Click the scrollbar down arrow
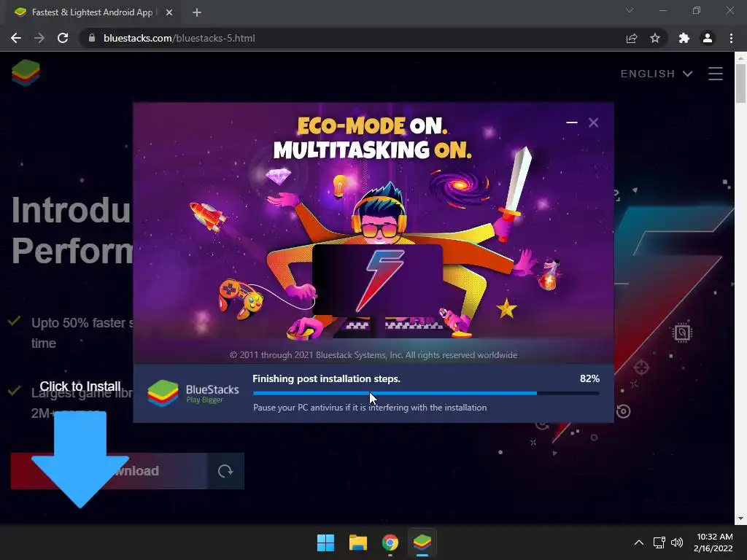Screen dimensions: 747x560 click(741, 518)
